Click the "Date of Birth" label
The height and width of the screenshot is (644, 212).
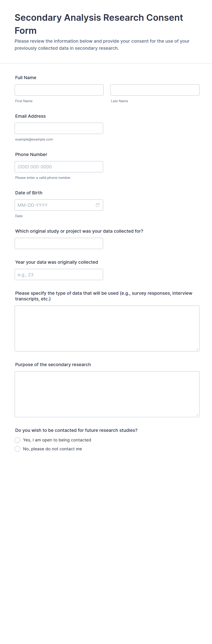point(29,193)
